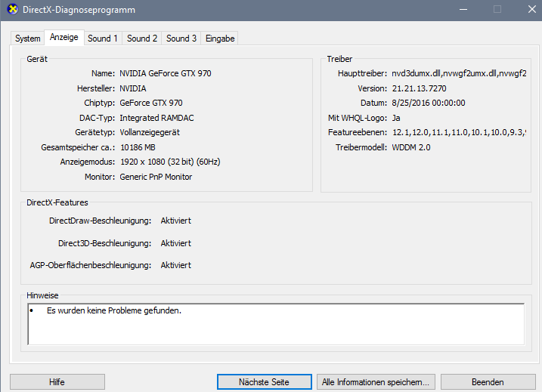
Task: Click Beenden to exit the program
Action: [x=488, y=382]
